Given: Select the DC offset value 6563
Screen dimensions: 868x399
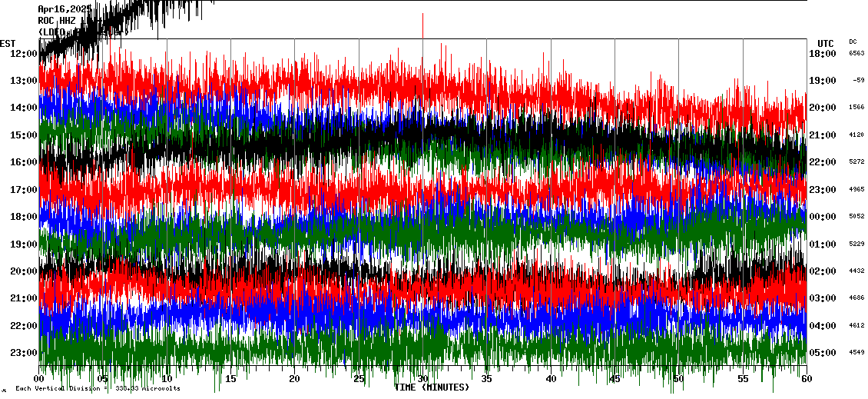Looking at the screenshot, I should [x=856, y=53].
